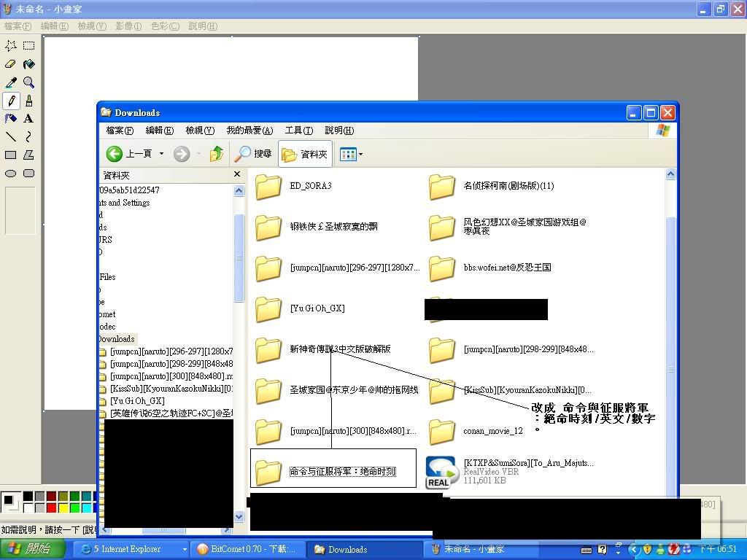Select the Rounded Rectangle shape tool
The height and width of the screenshot is (560, 747).
coord(28,174)
